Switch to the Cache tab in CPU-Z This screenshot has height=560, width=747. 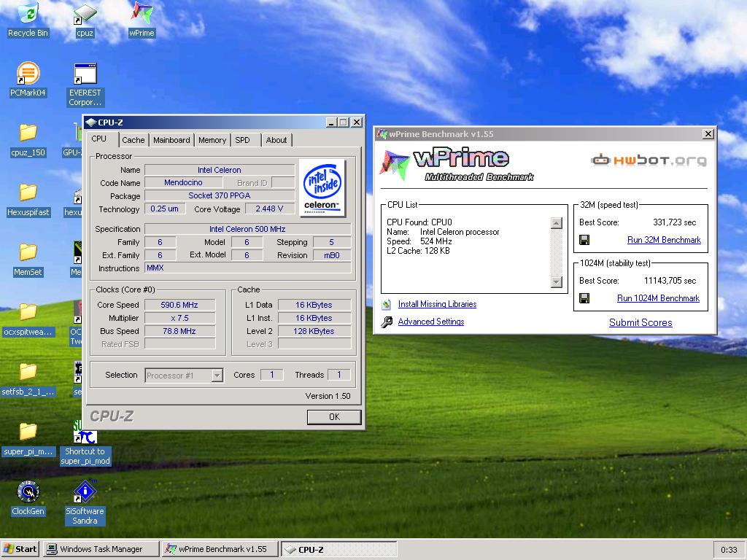tap(133, 140)
